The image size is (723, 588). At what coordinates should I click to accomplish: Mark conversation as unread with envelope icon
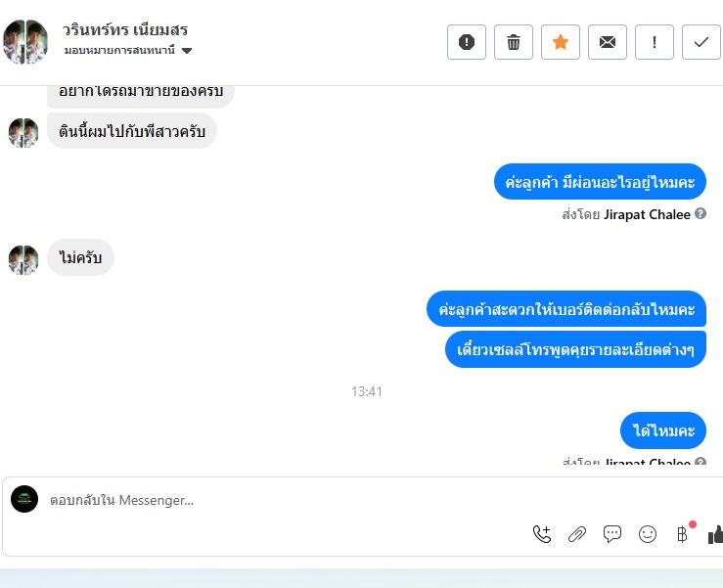(608, 42)
